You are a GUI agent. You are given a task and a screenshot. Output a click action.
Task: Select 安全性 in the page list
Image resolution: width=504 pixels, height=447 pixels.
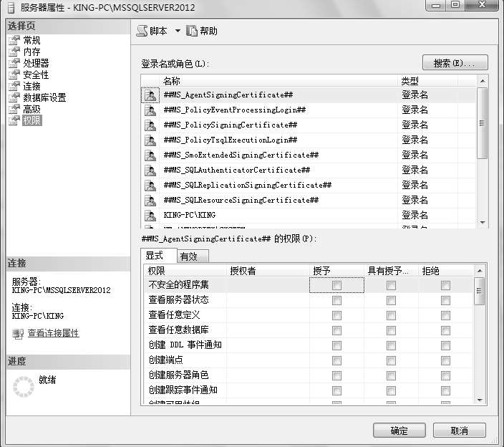click(x=36, y=74)
